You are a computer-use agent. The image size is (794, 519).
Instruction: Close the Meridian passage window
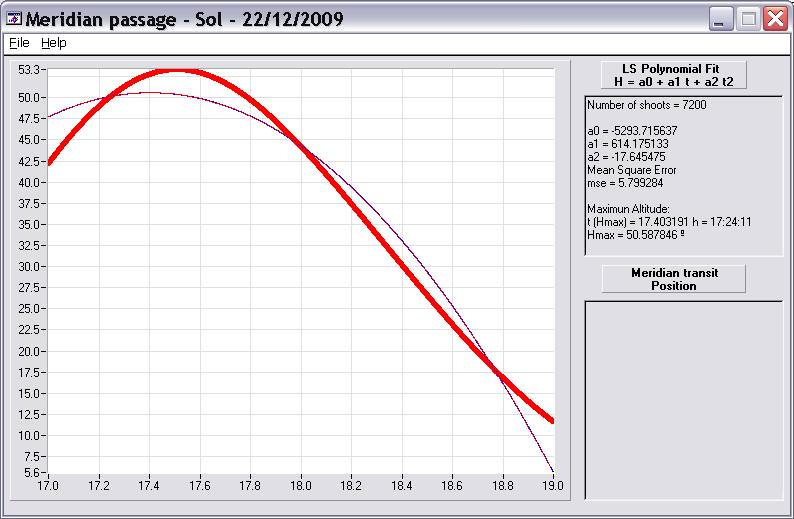(775, 18)
